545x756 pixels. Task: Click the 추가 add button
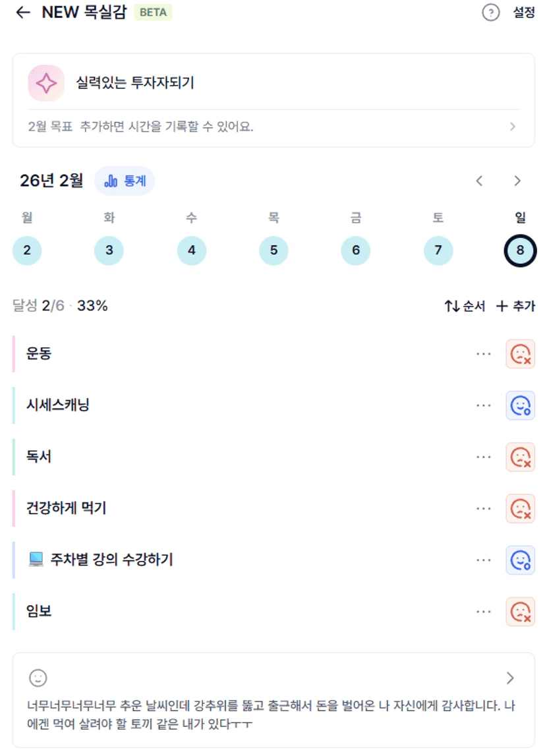[x=515, y=306]
